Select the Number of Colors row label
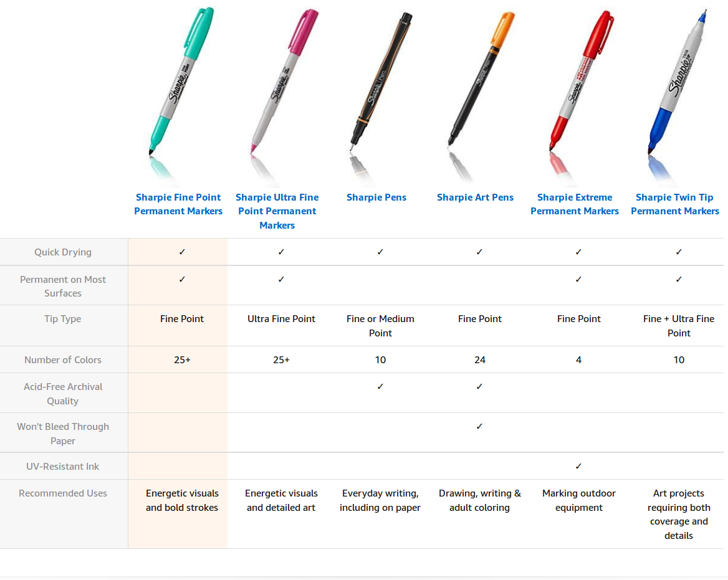The width and height of the screenshot is (728, 580). tap(63, 360)
